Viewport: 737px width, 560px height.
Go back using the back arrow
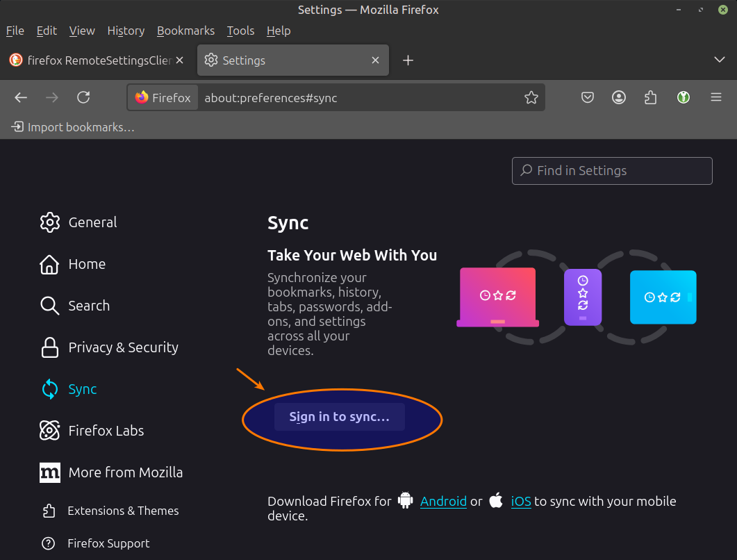coord(21,98)
